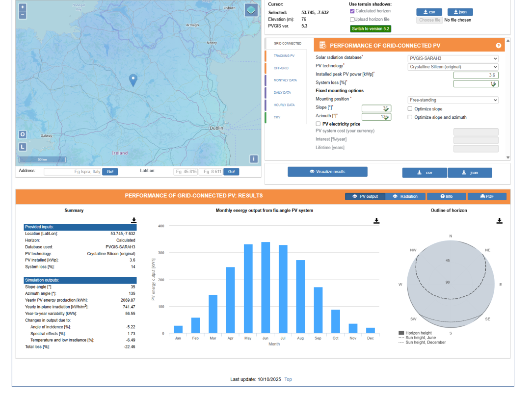The width and height of the screenshot is (532, 396).
Task: Enable Optimize slope checkbox
Action: [x=410, y=109]
